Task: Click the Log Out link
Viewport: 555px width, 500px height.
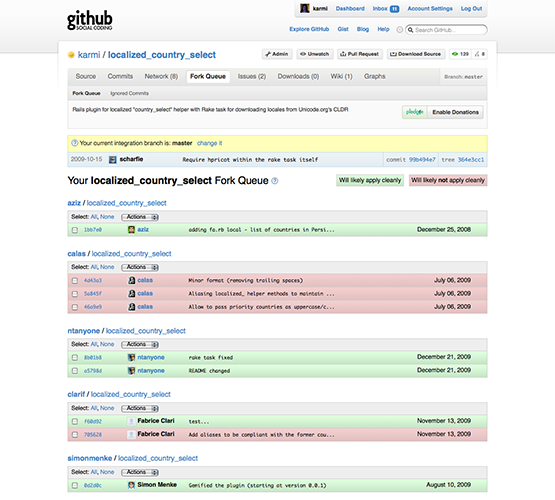Action: [x=471, y=9]
